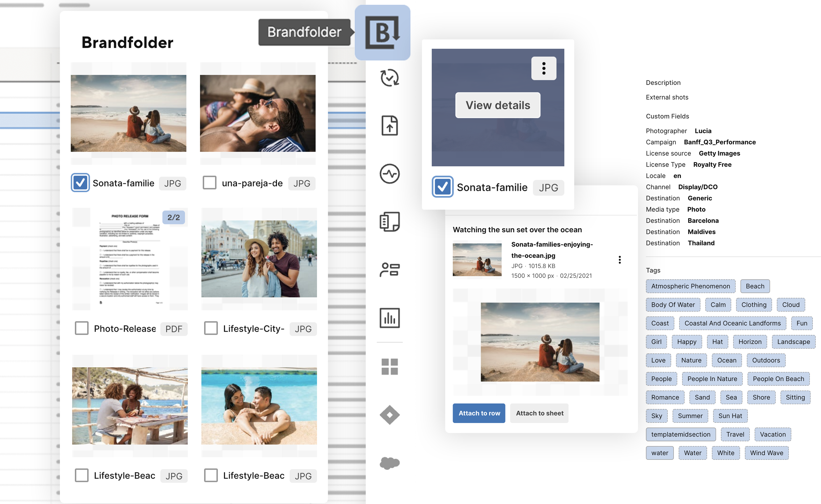
Task: Select the diamond/gem icon in sidebar
Action: 390,414
